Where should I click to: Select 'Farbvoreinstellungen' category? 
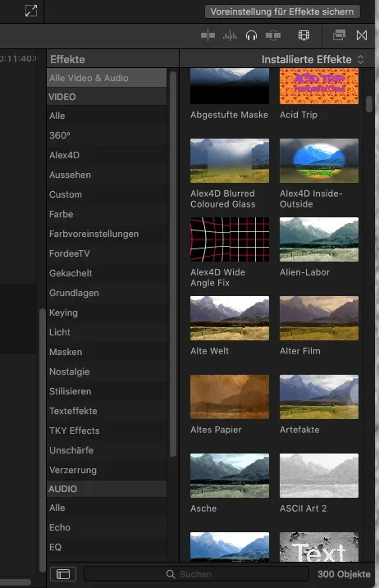coord(107,234)
